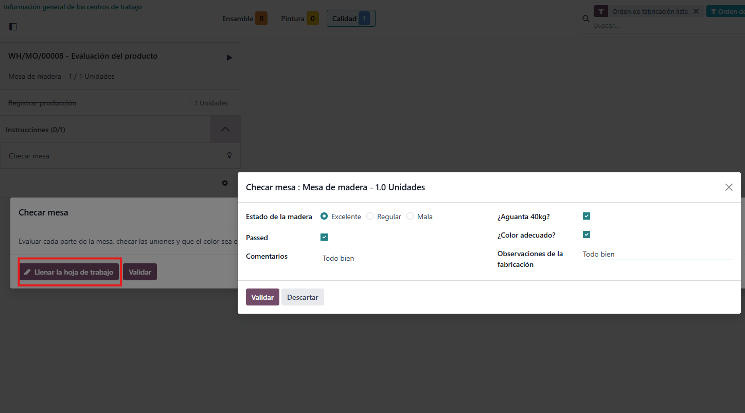The width and height of the screenshot is (745, 413).
Task: Select Excelente radio option
Action: click(x=324, y=216)
